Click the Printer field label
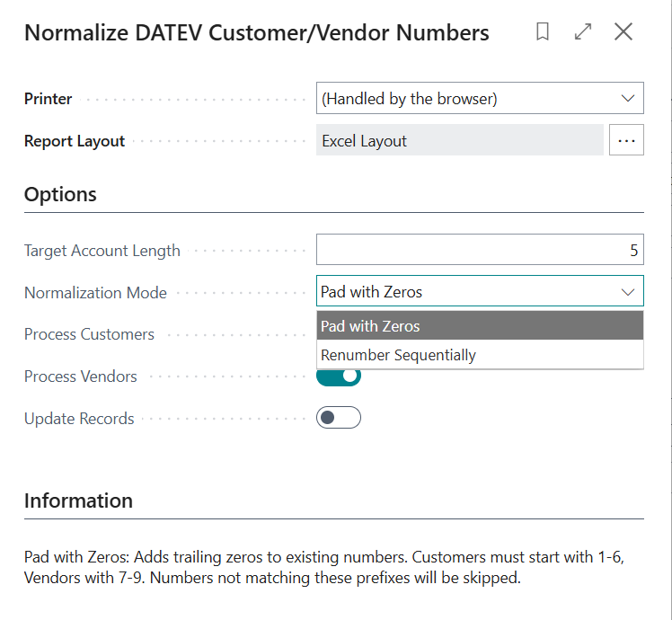Image resolution: width=672 pixels, height=620 pixels. (49, 99)
